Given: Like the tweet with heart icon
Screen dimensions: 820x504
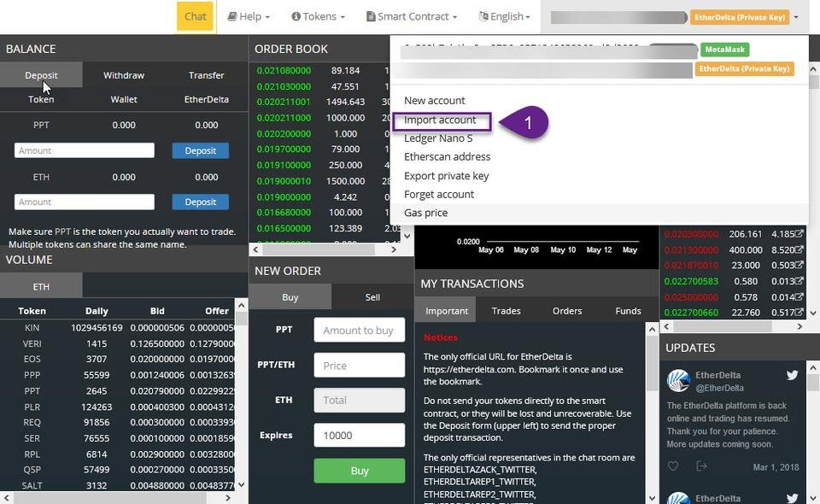Looking at the screenshot, I should (x=673, y=466).
